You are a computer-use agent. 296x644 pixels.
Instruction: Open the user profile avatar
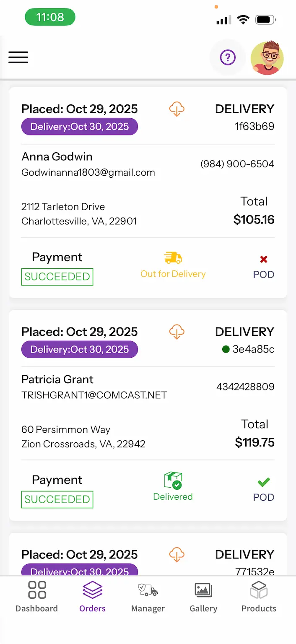coord(267,57)
